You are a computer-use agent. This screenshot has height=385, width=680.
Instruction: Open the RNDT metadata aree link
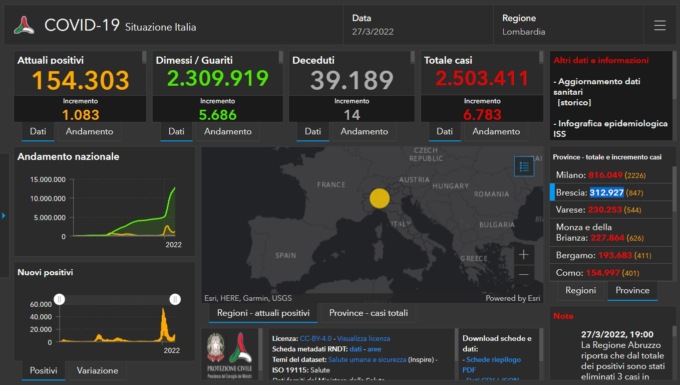coord(374,349)
